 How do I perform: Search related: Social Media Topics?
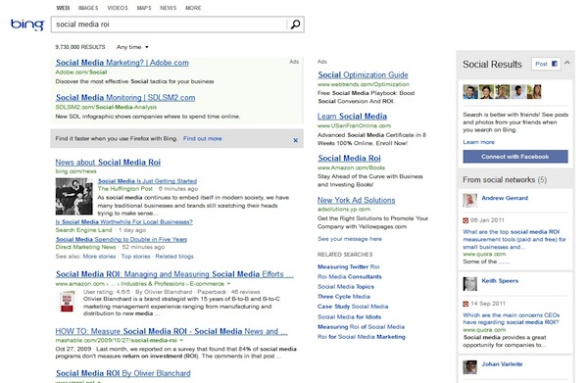click(x=346, y=287)
